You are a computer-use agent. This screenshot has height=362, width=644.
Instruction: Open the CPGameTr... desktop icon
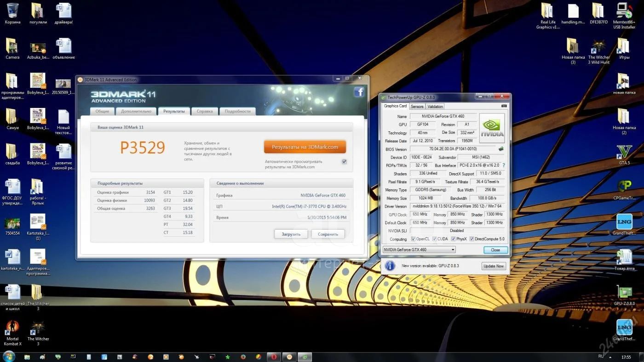point(624,187)
